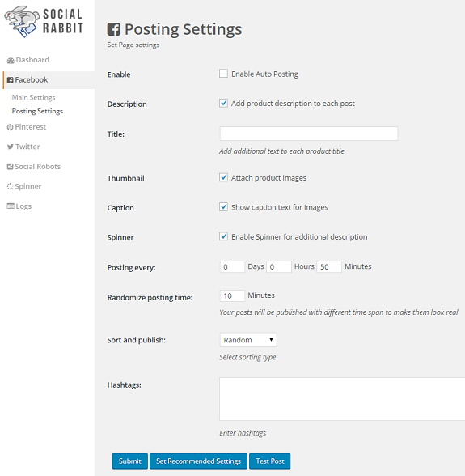The height and width of the screenshot is (476, 465).
Task: Focus the Title text field
Action: [309, 134]
